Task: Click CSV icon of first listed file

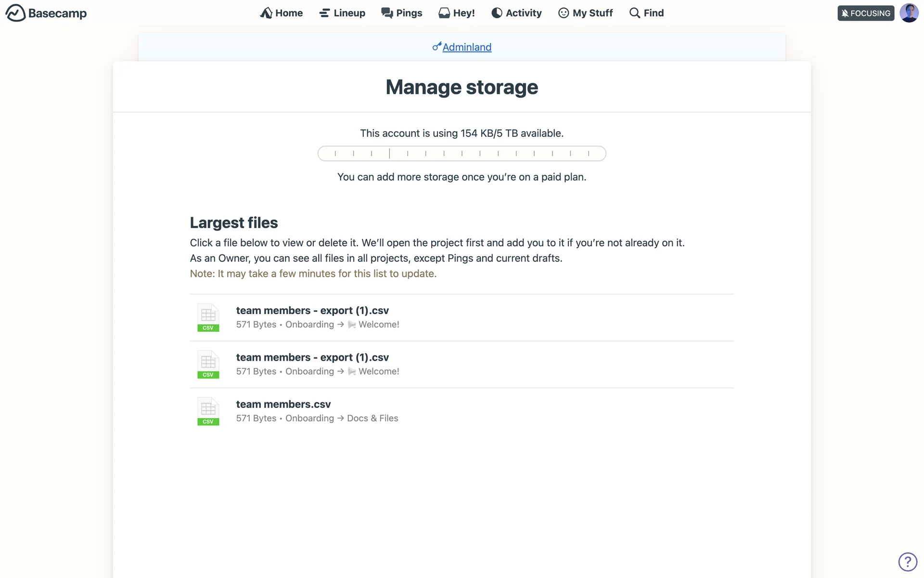Action: pyautogui.click(x=208, y=318)
